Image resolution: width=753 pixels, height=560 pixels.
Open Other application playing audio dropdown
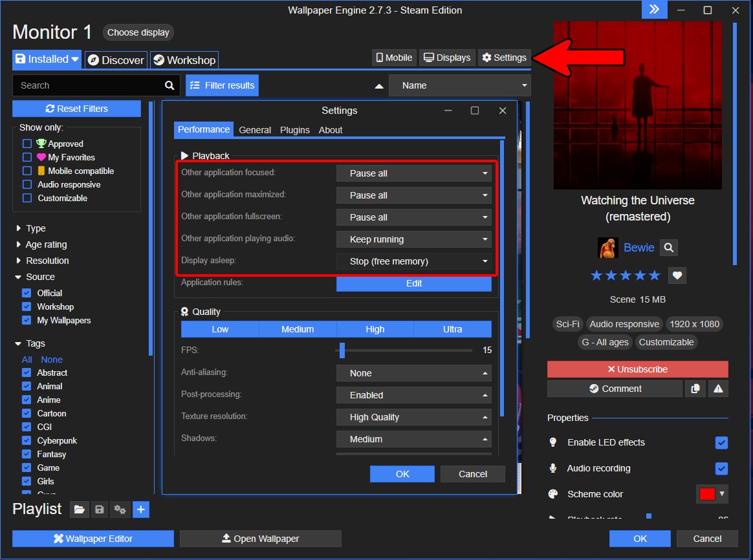click(413, 239)
